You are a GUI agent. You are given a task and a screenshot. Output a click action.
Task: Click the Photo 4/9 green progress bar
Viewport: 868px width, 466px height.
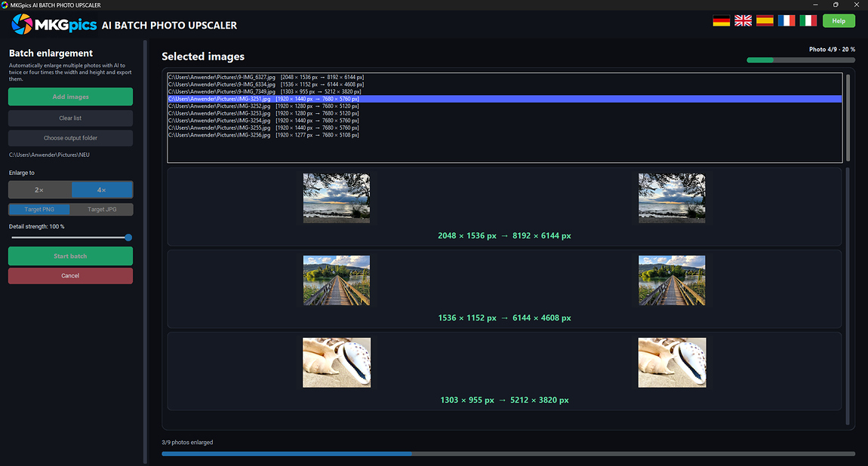tap(801, 60)
